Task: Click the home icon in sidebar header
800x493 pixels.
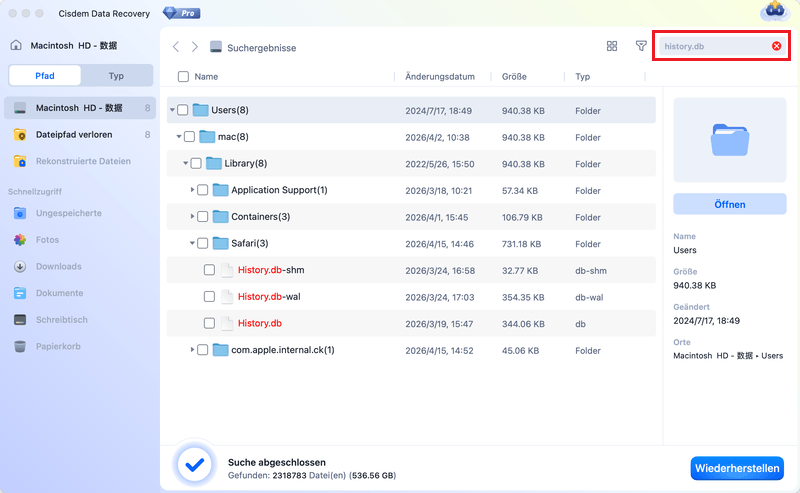Action: pyautogui.click(x=16, y=45)
